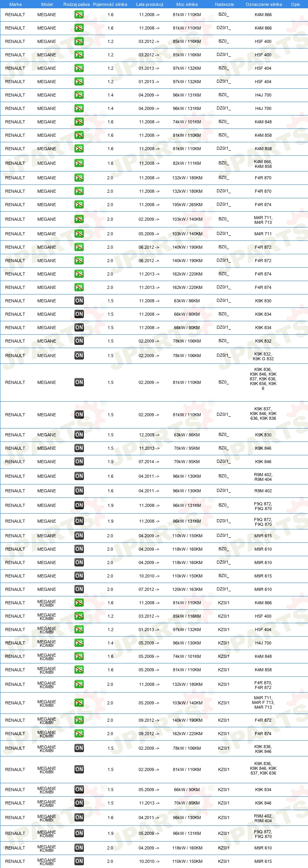Click the Lata produkcji column header
This screenshot has width=308, height=868.
tap(150, 4)
